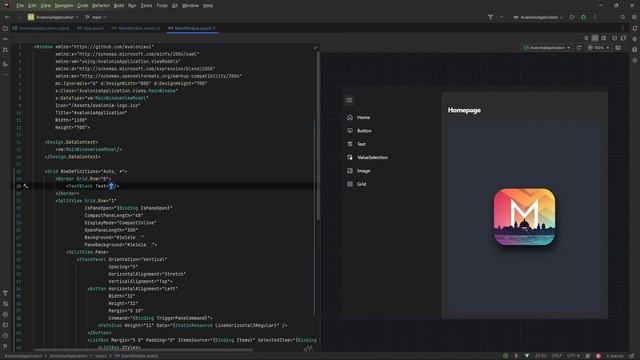
Task: Select ValueSelection in the preview navigation
Action: point(367,158)
